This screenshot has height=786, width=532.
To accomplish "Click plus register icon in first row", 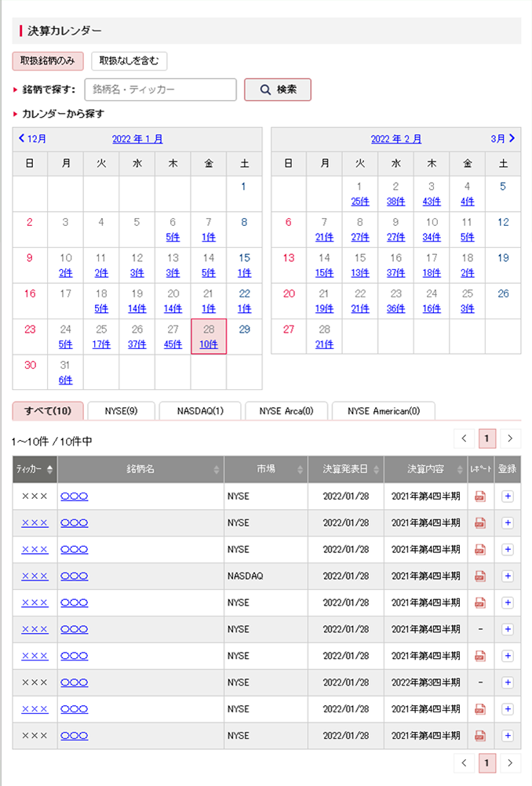I will click(507, 497).
